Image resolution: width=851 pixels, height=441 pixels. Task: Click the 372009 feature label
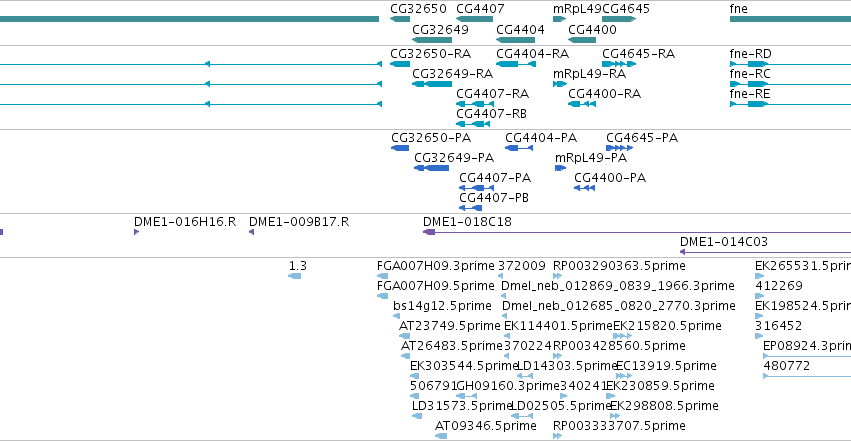[522, 266]
